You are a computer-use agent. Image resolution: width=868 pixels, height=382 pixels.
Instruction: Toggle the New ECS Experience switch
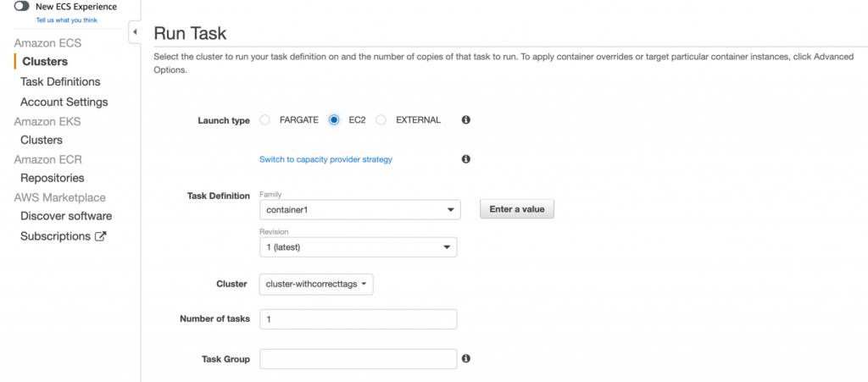[21, 7]
